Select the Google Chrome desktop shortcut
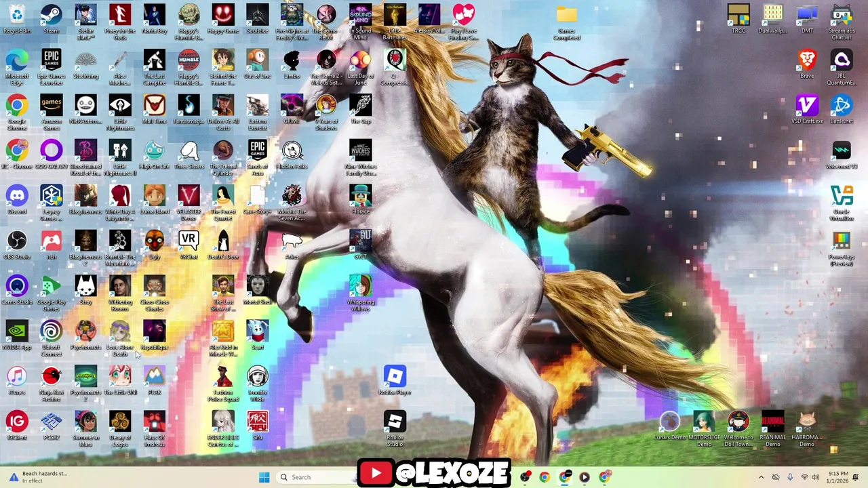Viewport: 868px width, 488px height. [17, 113]
